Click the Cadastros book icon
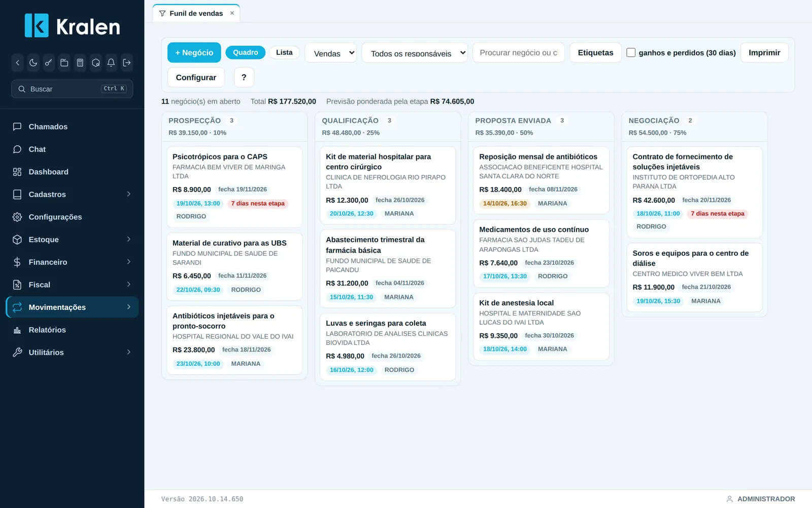Image resolution: width=812 pixels, height=508 pixels. [x=17, y=195]
